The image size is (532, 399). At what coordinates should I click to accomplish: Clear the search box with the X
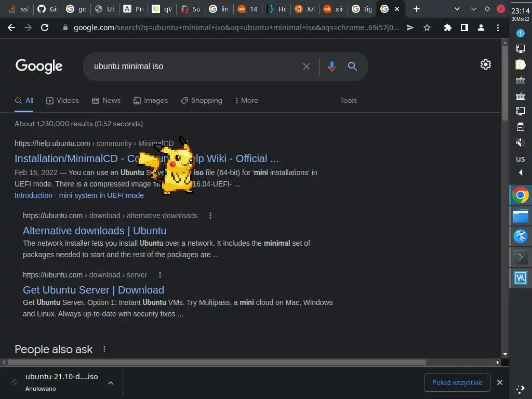307,66
